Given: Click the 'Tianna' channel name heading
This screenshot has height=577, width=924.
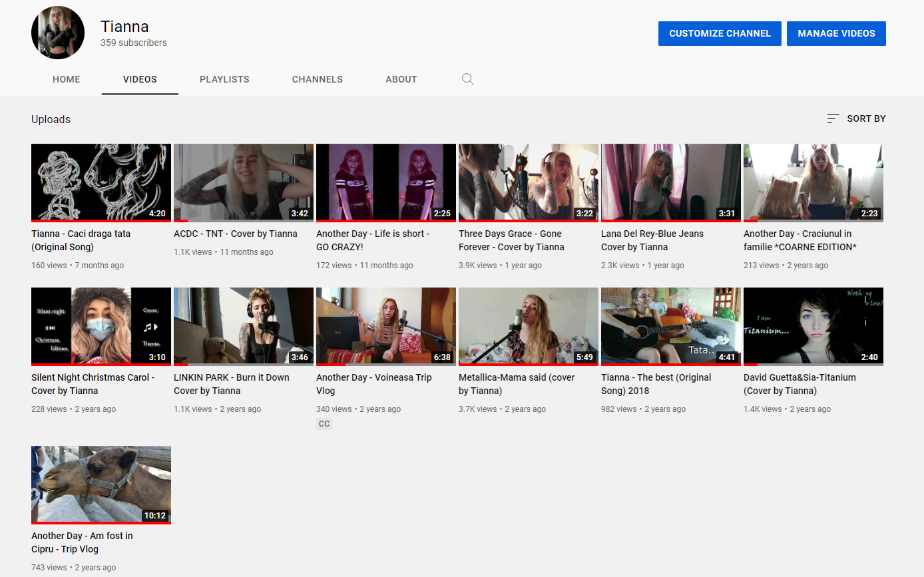Looking at the screenshot, I should (x=124, y=27).
